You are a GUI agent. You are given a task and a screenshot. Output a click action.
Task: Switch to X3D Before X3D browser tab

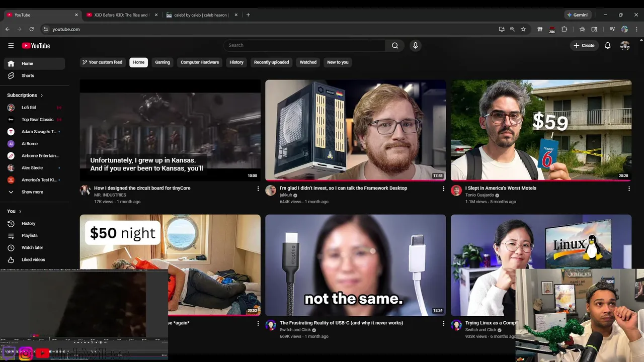122,15
